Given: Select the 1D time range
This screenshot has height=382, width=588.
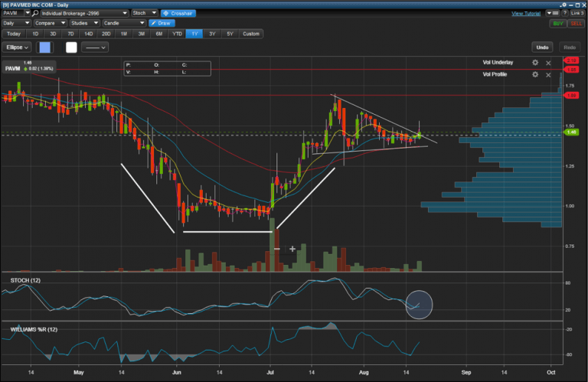Looking at the screenshot, I should pyautogui.click(x=35, y=34).
